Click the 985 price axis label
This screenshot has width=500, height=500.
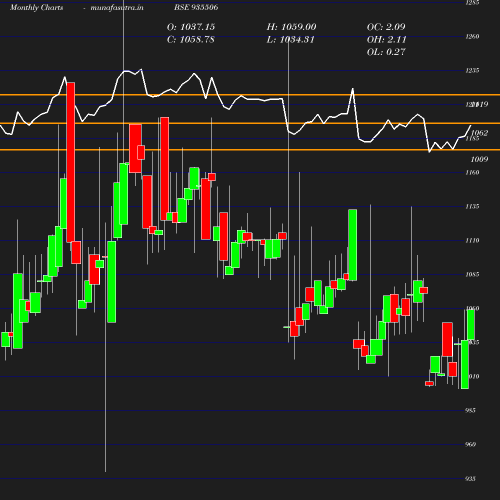pos(470,410)
